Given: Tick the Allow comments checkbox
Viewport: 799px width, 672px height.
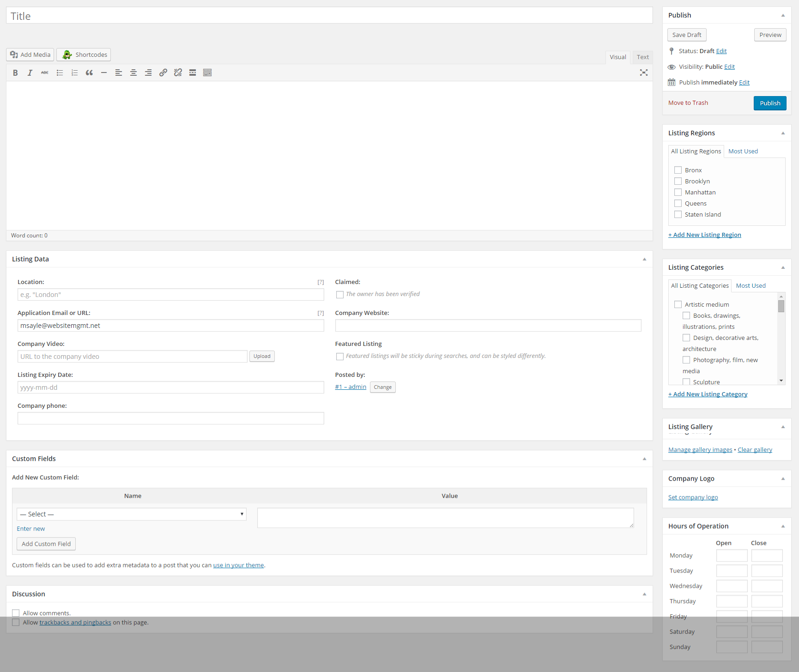Looking at the screenshot, I should [x=16, y=613].
